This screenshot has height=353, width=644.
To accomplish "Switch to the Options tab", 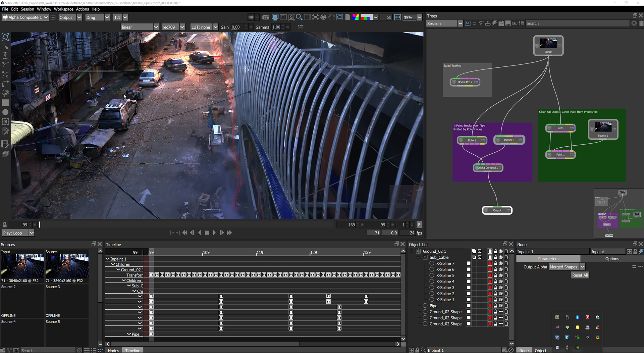I will pos(612,259).
